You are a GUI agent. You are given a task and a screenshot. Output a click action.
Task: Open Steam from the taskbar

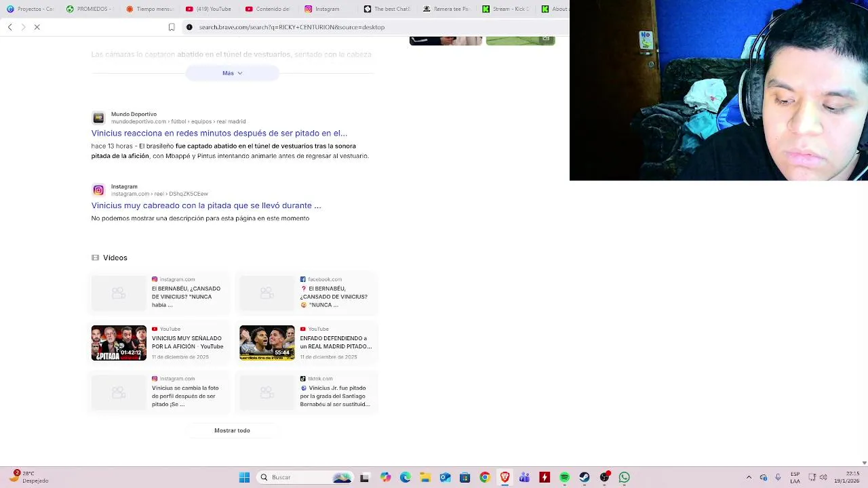coord(584,477)
